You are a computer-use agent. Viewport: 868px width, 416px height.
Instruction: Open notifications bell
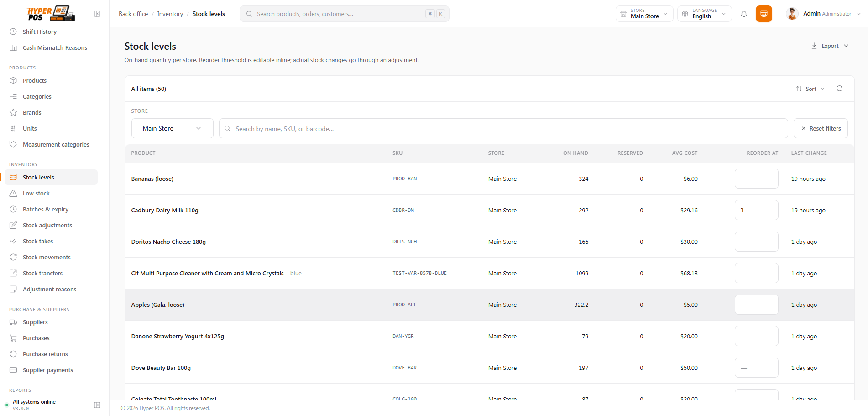pyautogui.click(x=744, y=14)
